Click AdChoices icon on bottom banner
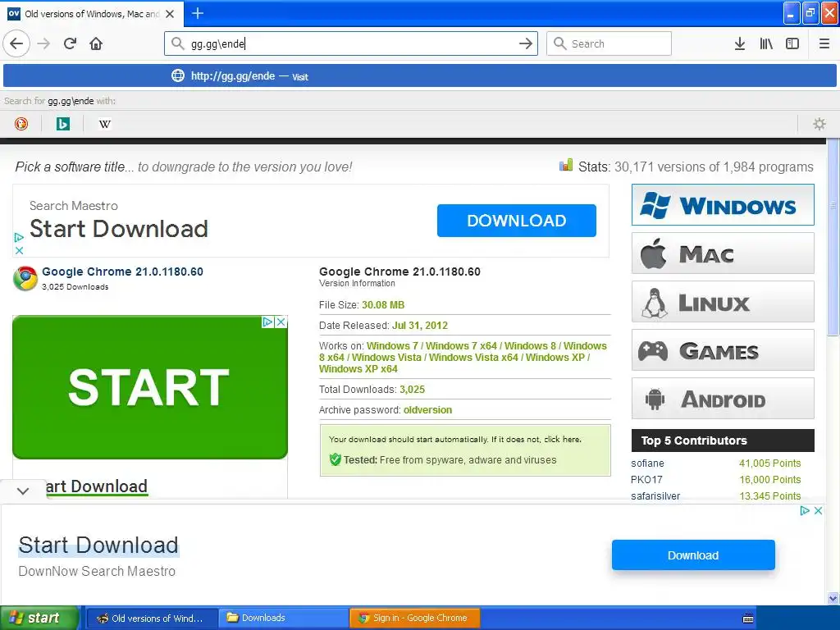This screenshot has height=630, width=840. coord(805,510)
